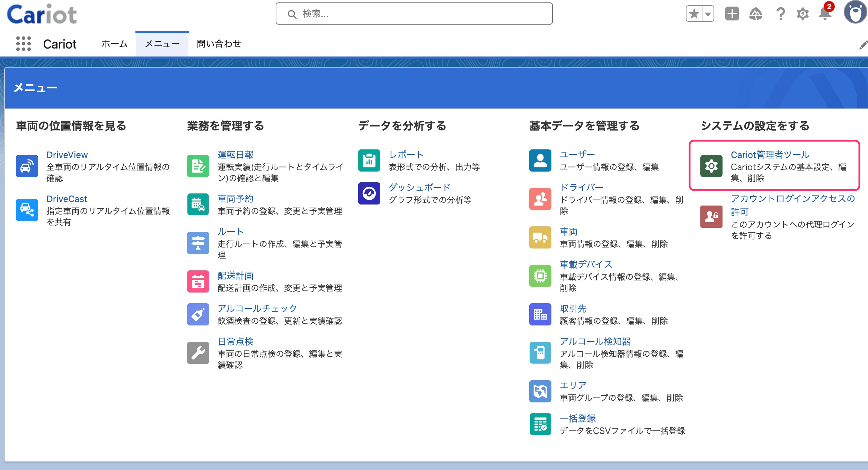Click the 取引先 building icon

tap(540, 314)
